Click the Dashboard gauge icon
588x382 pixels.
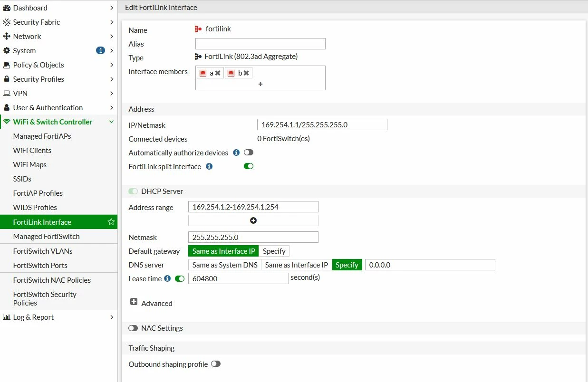tap(7, 8)
